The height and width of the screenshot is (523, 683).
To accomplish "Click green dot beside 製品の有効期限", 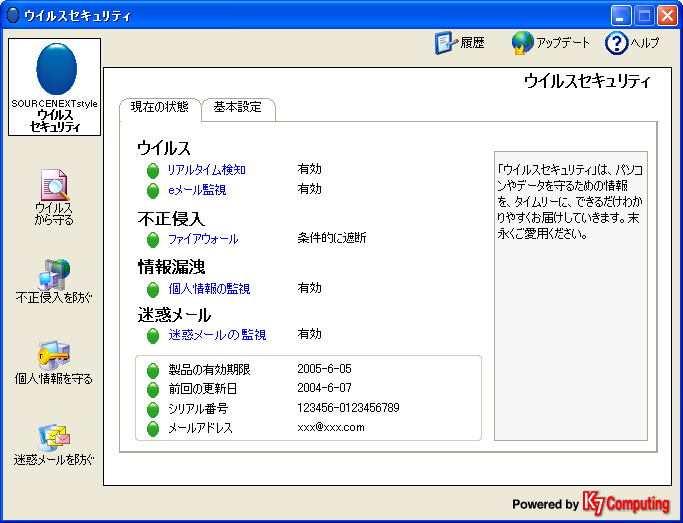I will (x=153, y=371).
